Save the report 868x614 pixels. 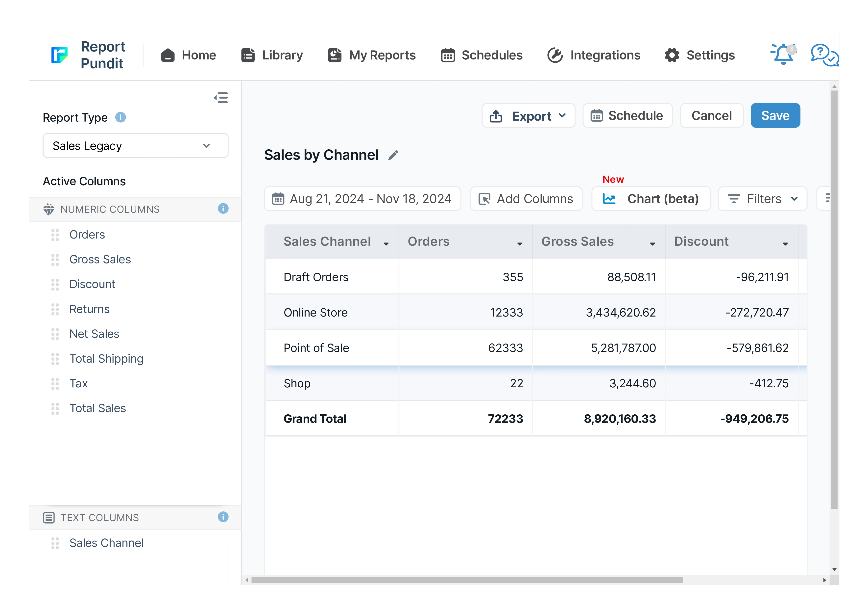775,116
